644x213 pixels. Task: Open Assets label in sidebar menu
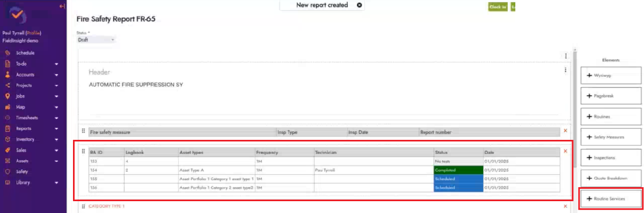tap(23, 161)
